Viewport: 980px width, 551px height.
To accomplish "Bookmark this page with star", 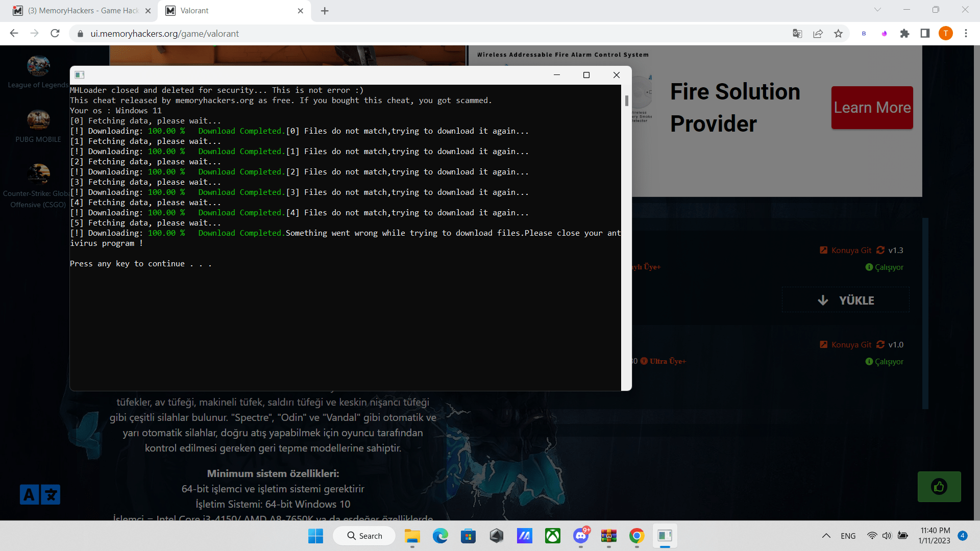I will pyautogui.click(x=838, y=34).
